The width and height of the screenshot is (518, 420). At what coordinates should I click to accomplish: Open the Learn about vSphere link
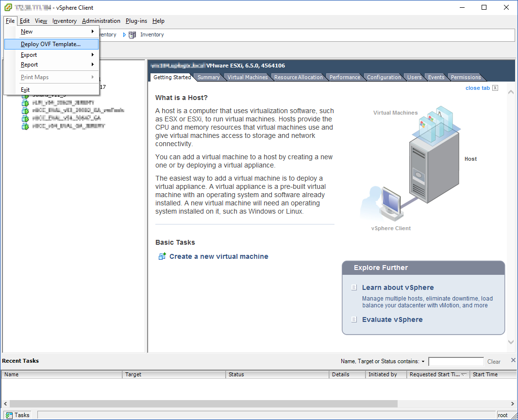[398, 287]
